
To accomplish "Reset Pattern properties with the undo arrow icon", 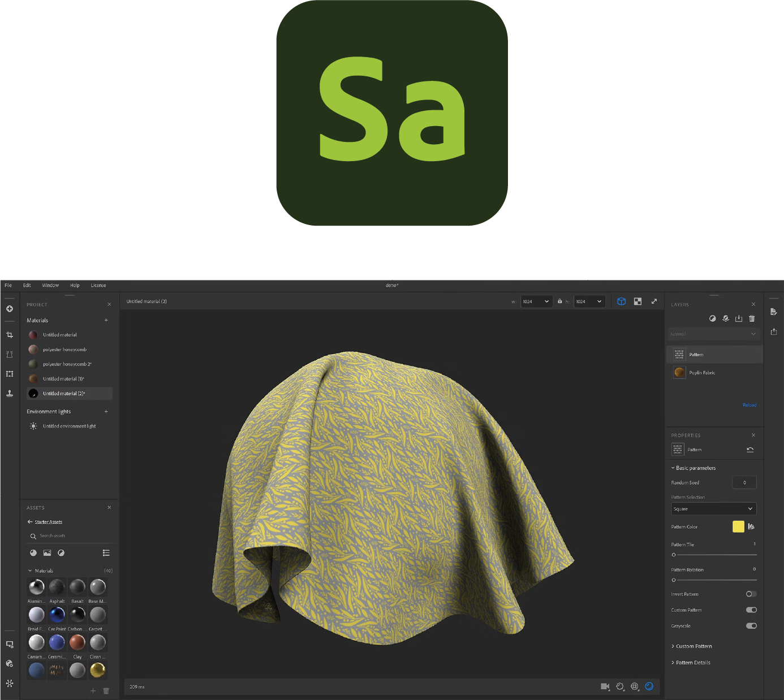I will click(750, 450).
